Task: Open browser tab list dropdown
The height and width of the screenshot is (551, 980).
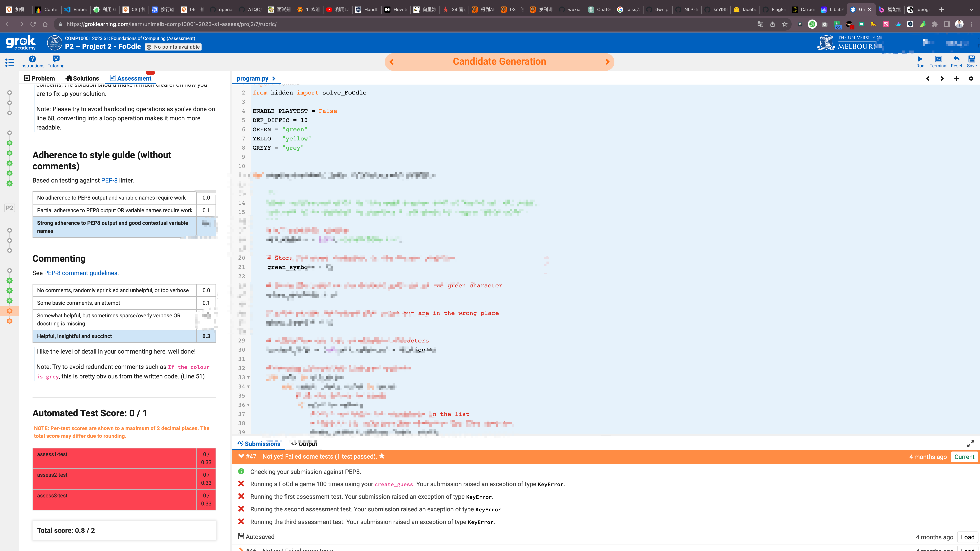Action: (x=971, y=10)
